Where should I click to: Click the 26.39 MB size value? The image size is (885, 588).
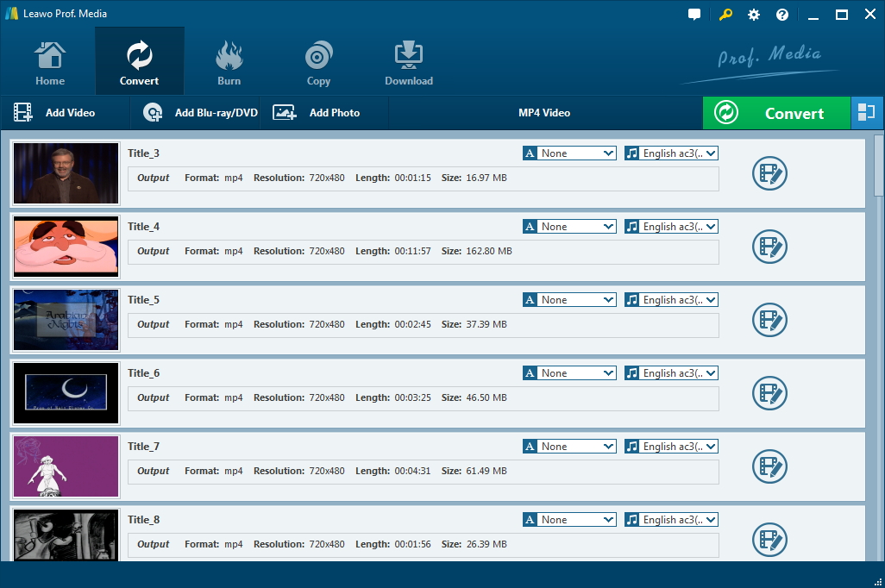pos(486,545)
